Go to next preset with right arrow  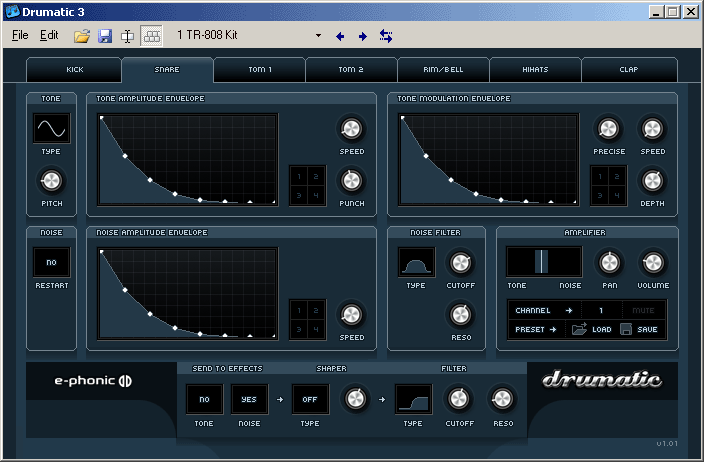point(363,36)
